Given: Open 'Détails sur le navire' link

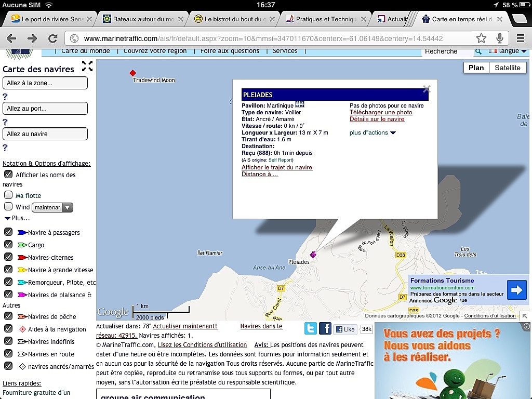Looking at the screenshot, I should 377,119.
